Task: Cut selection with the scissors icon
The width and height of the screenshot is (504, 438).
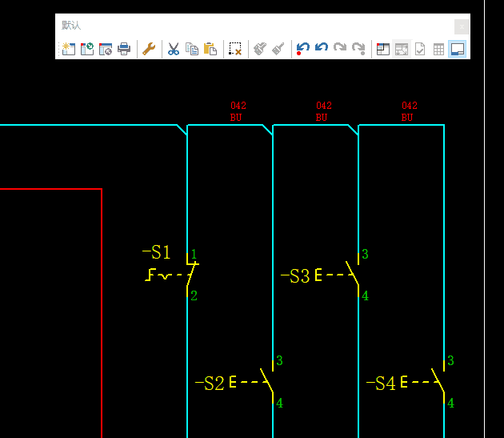Action: pos(174,49)
